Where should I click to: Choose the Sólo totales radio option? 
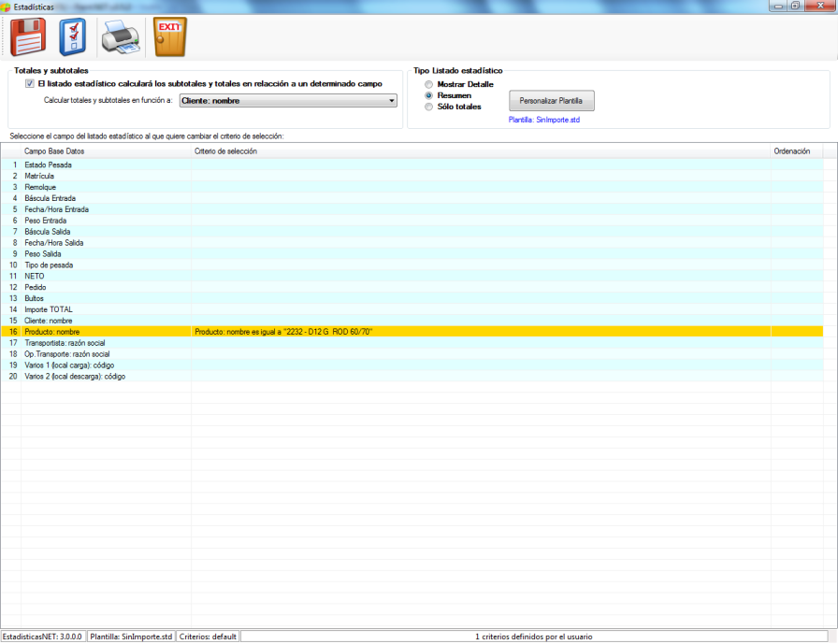tap(429, 107)
